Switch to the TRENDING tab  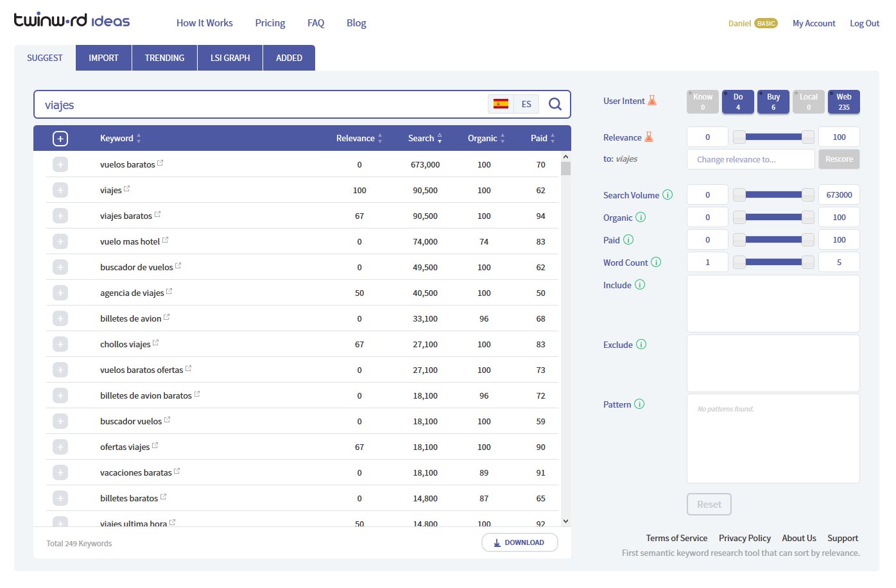pos(164,58)
